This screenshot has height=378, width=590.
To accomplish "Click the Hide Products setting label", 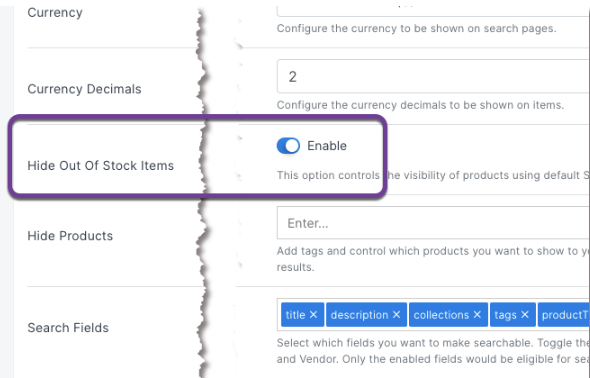I will (x=70, y=236).
